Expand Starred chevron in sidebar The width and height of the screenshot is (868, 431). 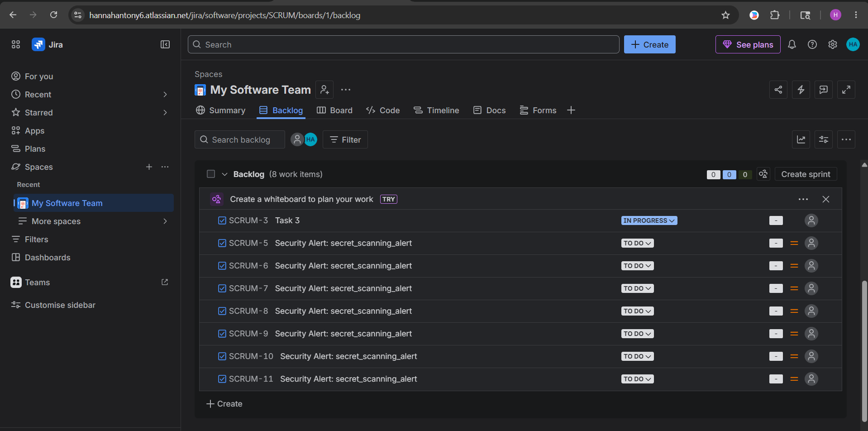click(165, 112)
